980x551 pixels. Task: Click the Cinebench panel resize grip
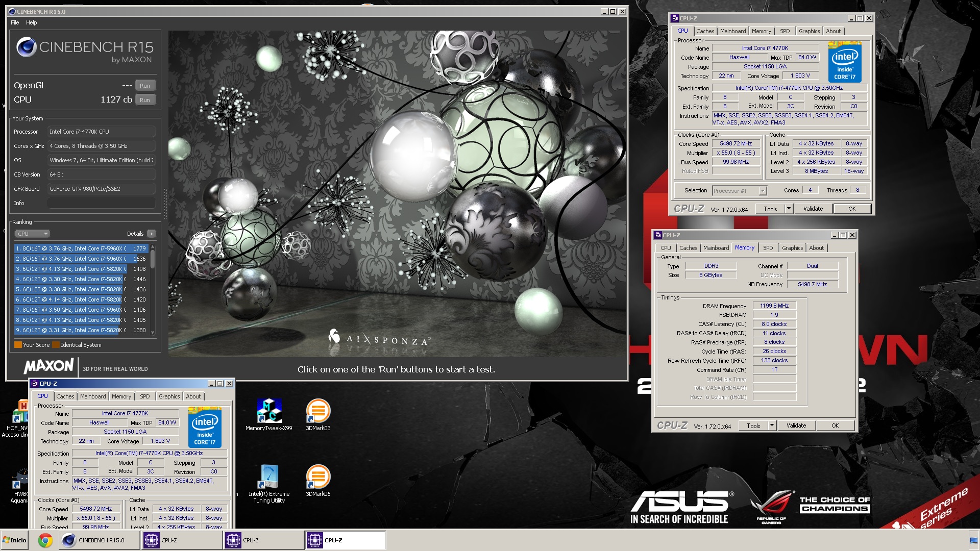(165, 204)
